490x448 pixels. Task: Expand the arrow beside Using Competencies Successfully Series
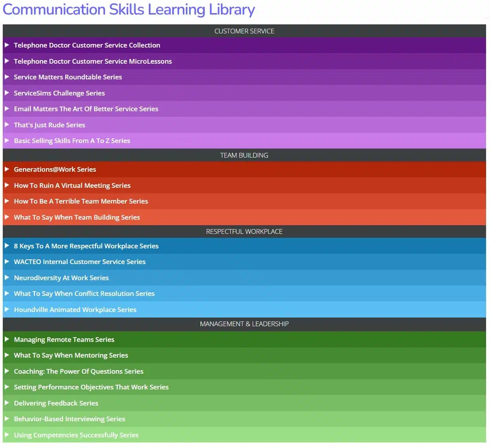point(7,435)
